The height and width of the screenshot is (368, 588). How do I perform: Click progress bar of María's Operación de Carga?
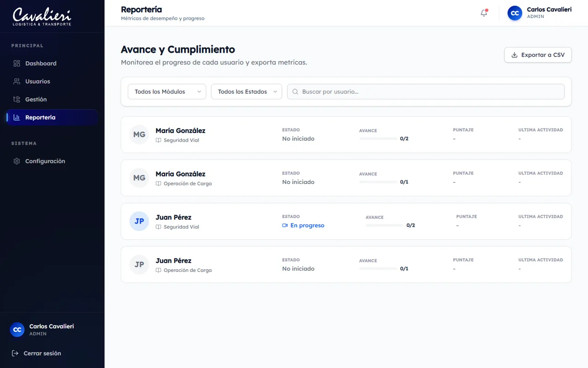(378, 182)
